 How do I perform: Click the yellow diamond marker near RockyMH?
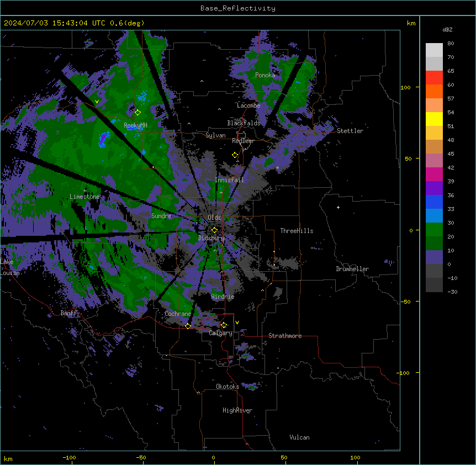tap(137, 112)
